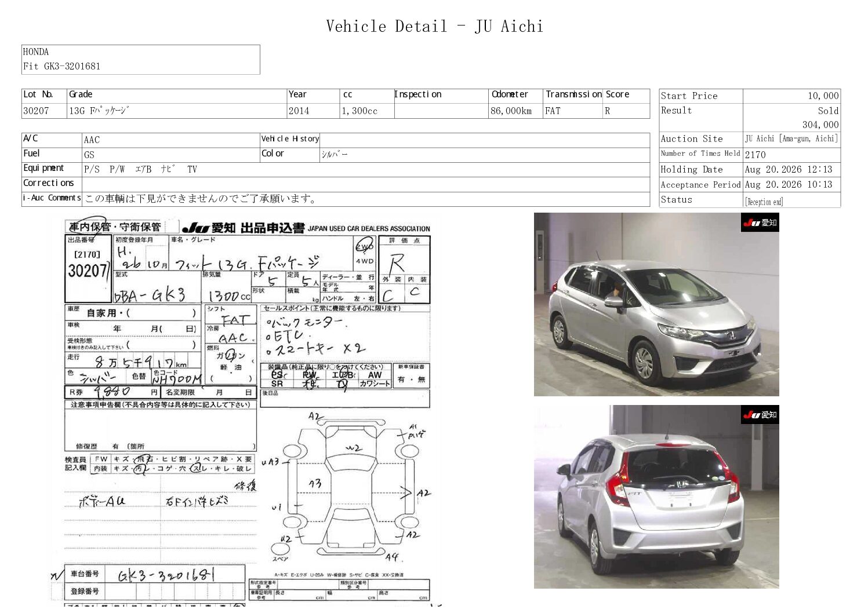Select the equipment list 'P/S P/W エアB ナビ TV'
868x613 pixels.
coord(140,169)
